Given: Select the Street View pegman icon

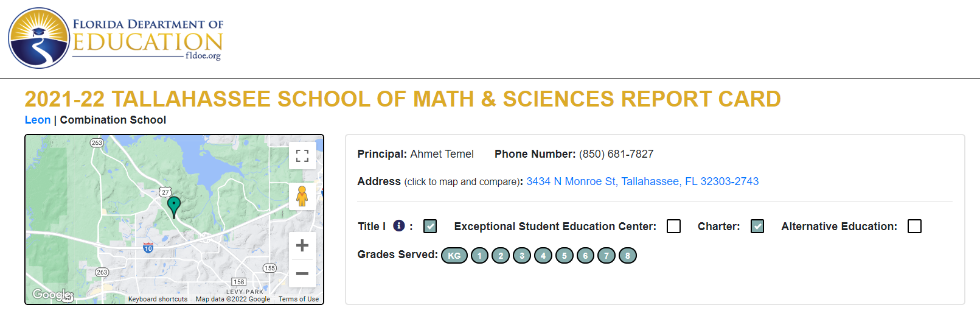Looking at the screenshot, I should click(x=302, y=196).
